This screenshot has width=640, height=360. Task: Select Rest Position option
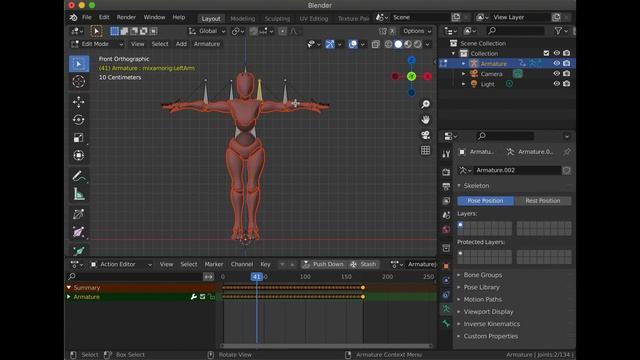(x=543, y=201)
